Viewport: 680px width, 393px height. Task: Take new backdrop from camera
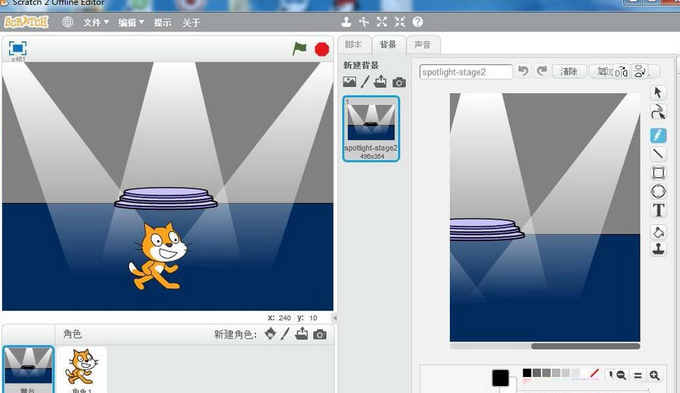tap(399, 82)
